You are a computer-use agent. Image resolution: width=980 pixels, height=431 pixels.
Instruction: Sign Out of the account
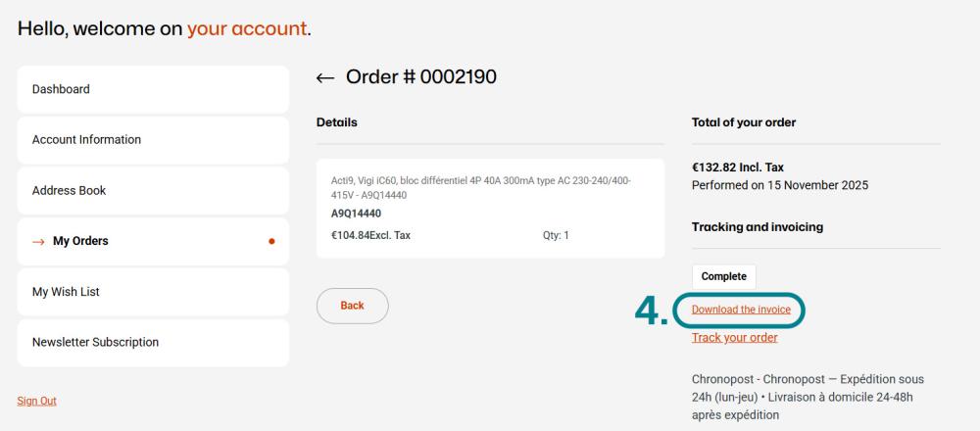(37, 401)
